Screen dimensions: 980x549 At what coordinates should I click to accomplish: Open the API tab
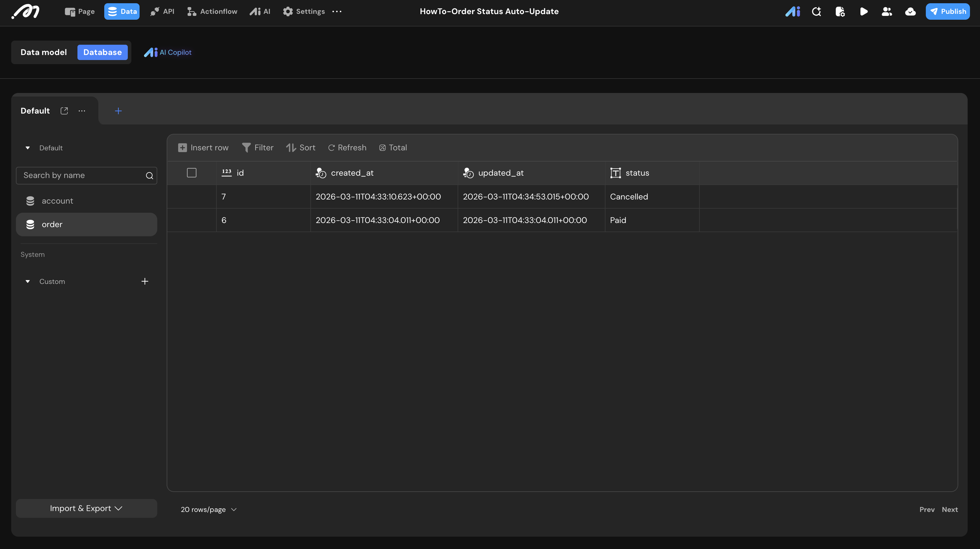pos(162,11)
